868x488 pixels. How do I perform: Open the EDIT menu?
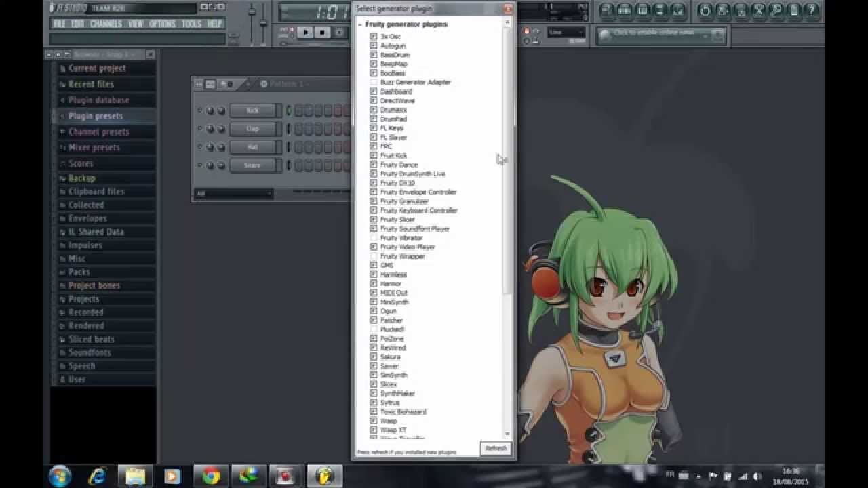coord(78,24)
